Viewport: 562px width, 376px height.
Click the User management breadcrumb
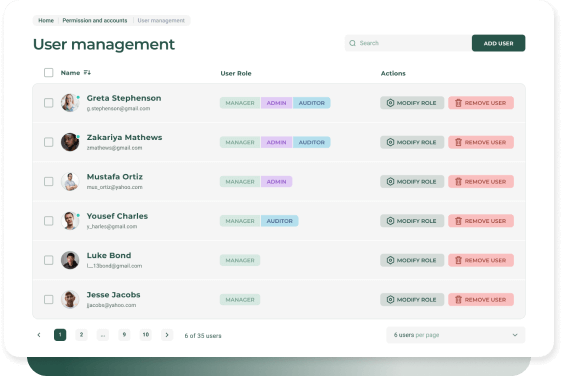[161, 20]
